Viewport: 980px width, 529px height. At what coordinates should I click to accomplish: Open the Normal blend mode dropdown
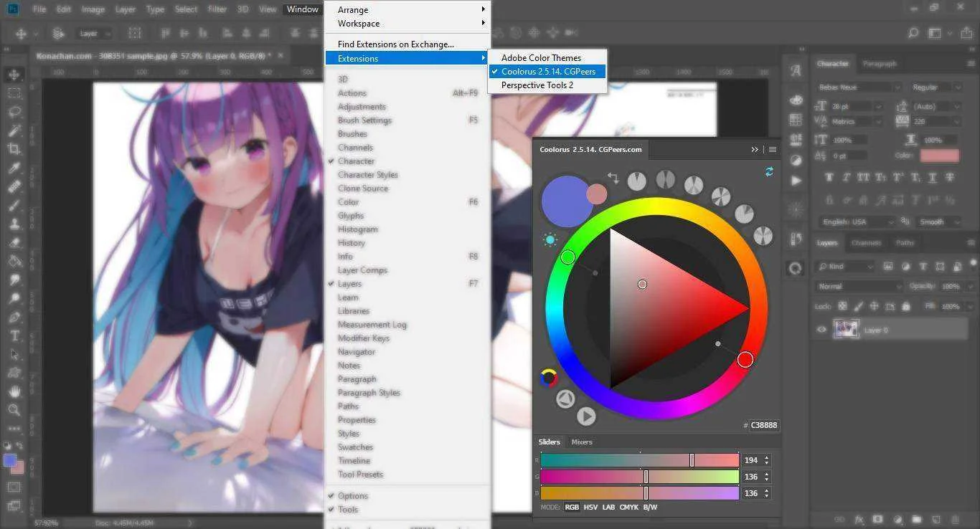(x=859, y=286)
